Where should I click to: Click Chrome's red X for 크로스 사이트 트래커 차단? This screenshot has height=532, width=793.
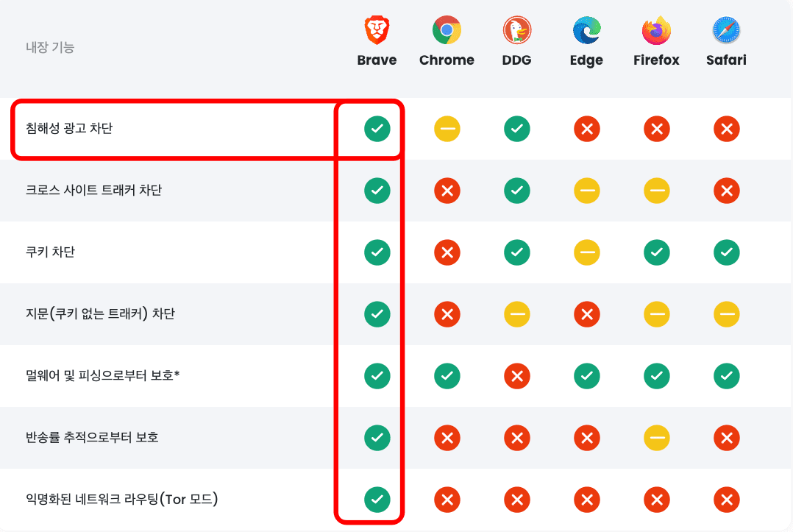tap(447, 191)
